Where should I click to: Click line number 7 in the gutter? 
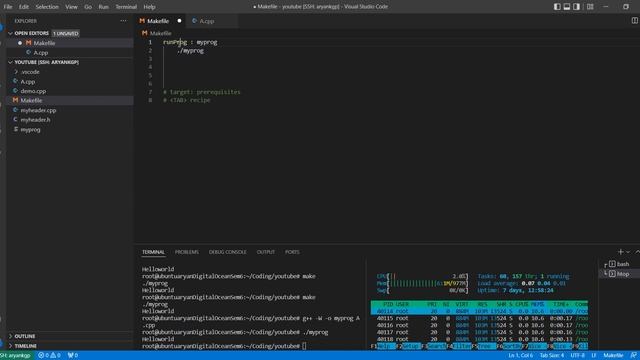[x=150, y=92]
